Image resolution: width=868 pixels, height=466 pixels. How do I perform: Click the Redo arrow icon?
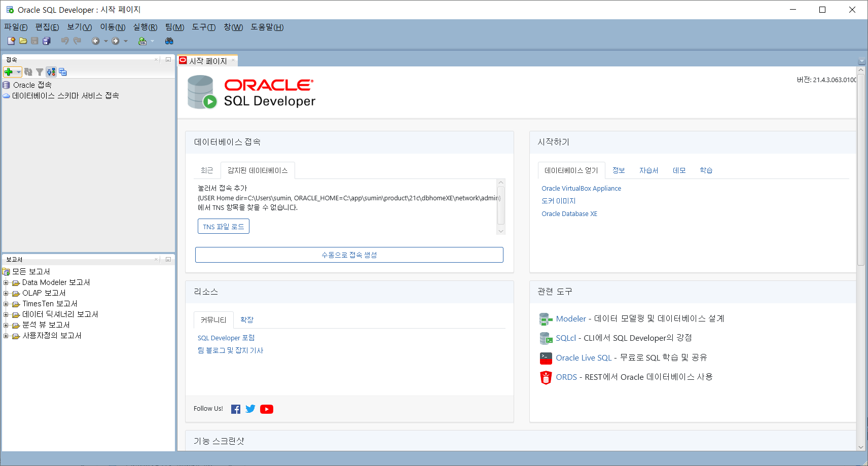(77, 41)
